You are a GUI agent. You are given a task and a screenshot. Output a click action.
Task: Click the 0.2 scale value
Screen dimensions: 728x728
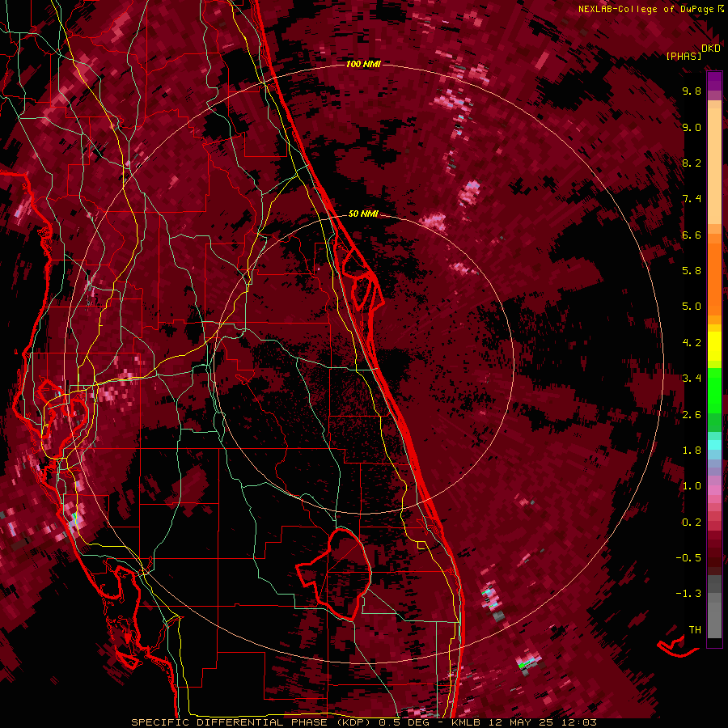tap(692, 523)
